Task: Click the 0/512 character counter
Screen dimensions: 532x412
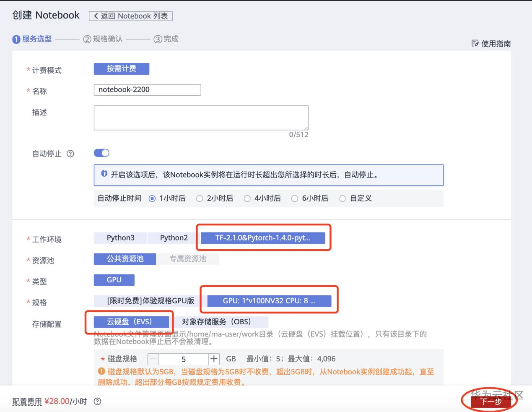Action: click(298, 135)
